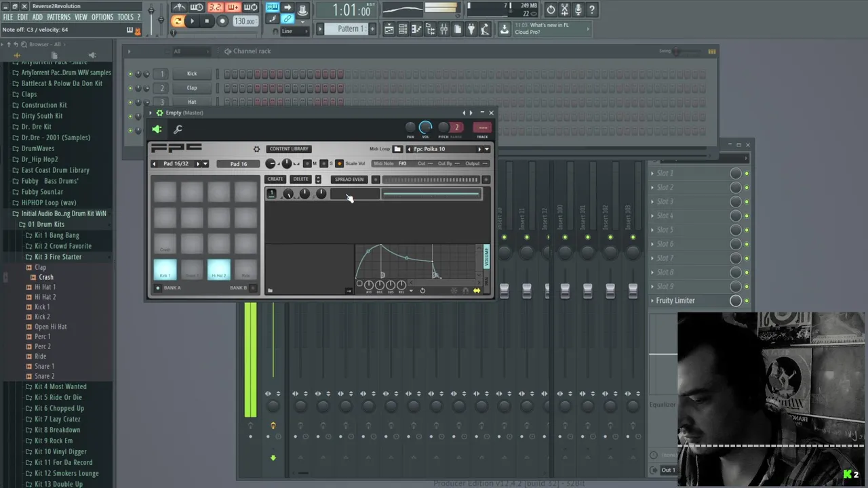Click the VOL knob in FPC wrapper

click(x=425, y=127)
